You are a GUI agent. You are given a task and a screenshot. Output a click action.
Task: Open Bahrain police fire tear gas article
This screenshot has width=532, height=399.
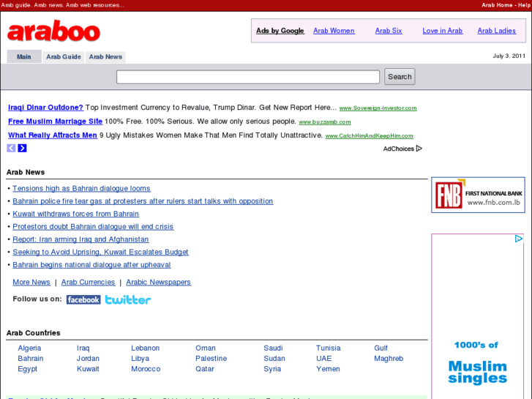pyautogui.click(x=143, y=201)
